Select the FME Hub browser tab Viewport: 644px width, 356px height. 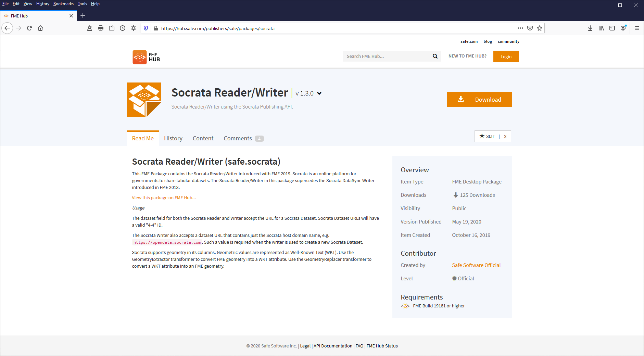(x=38, y=16)
